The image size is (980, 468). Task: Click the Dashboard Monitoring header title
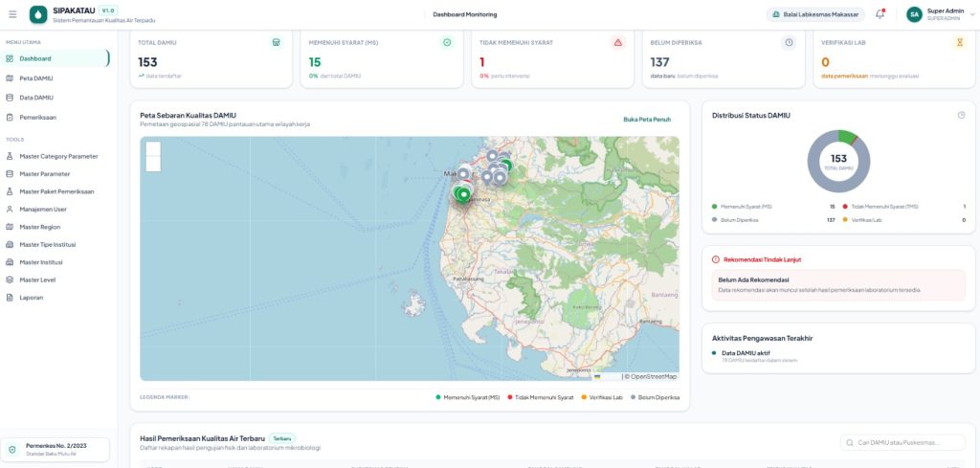tap(465, 14)
